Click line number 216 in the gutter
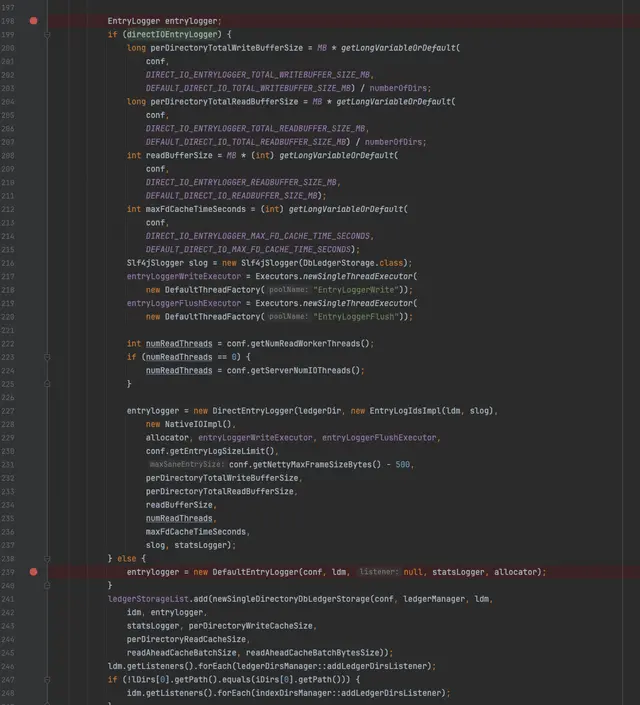The height and width of the screenshot is (705, 640). (x=8, y=263)
